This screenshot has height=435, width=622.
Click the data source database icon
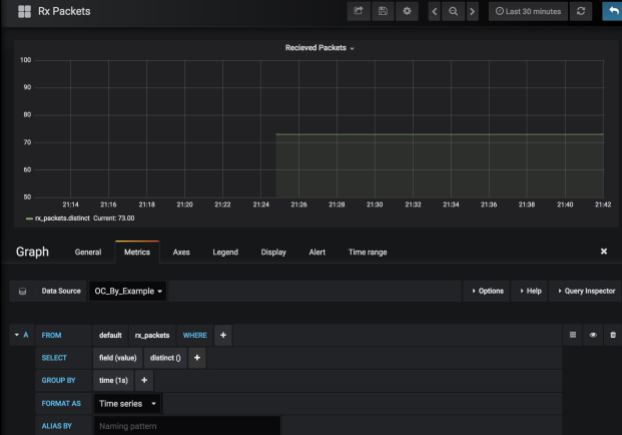23,291
